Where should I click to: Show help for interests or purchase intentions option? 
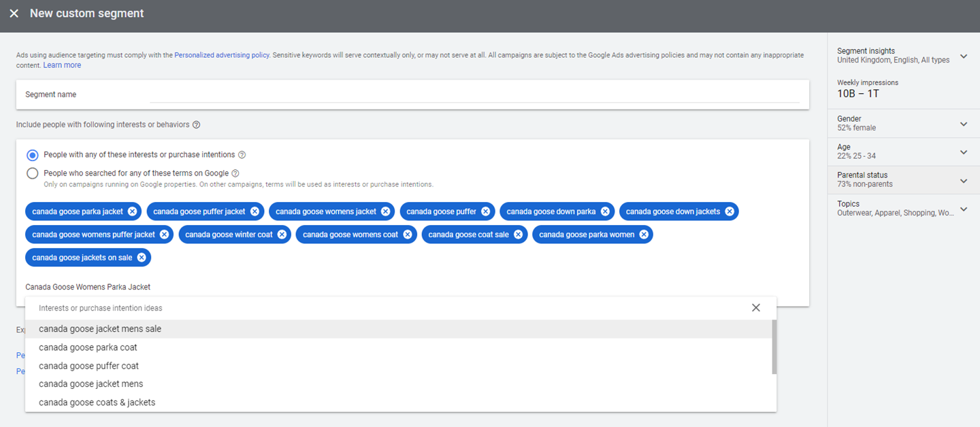point(242,155)
